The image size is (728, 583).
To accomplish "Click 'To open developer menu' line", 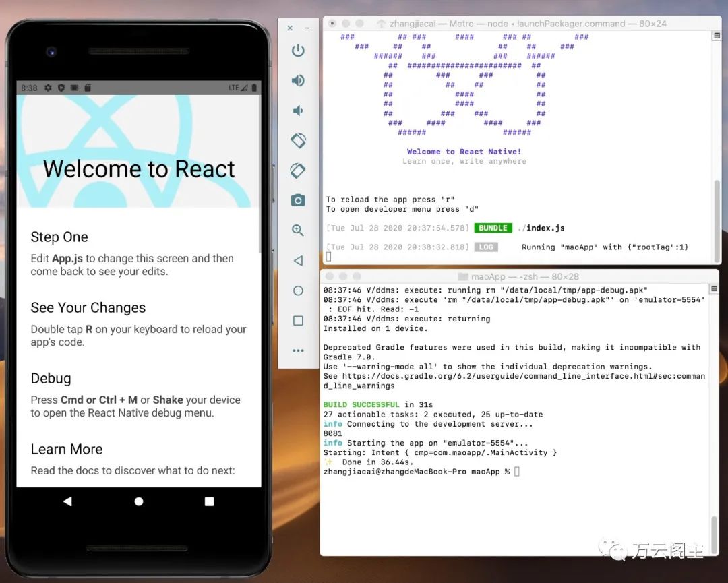I will tap(402, 209).
